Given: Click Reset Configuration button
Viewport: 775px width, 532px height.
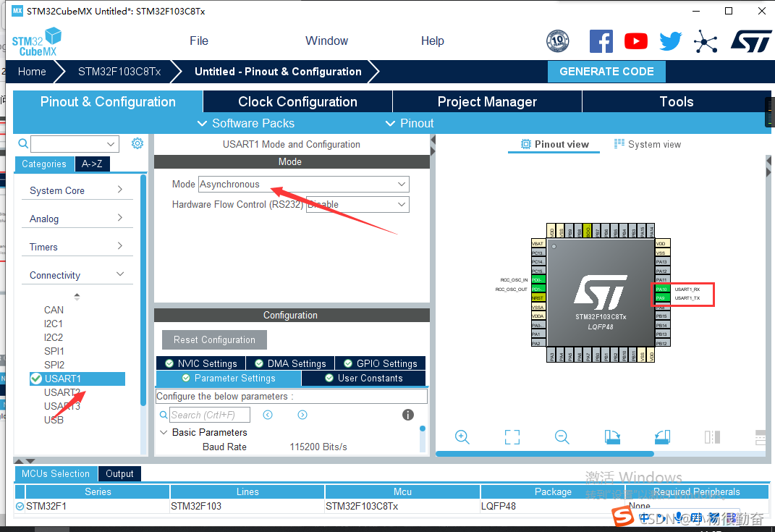Looking at the screenshot, I should (214, 339).
